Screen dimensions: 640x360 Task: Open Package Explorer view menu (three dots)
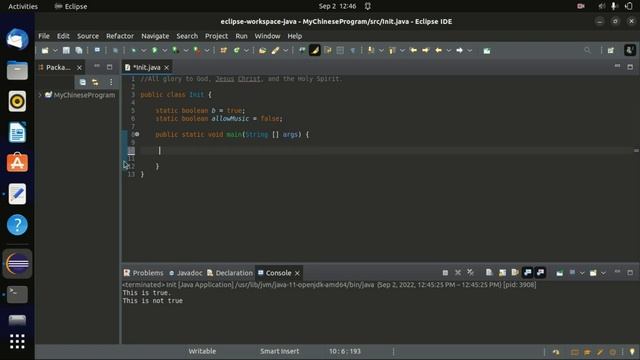(111, 82)
